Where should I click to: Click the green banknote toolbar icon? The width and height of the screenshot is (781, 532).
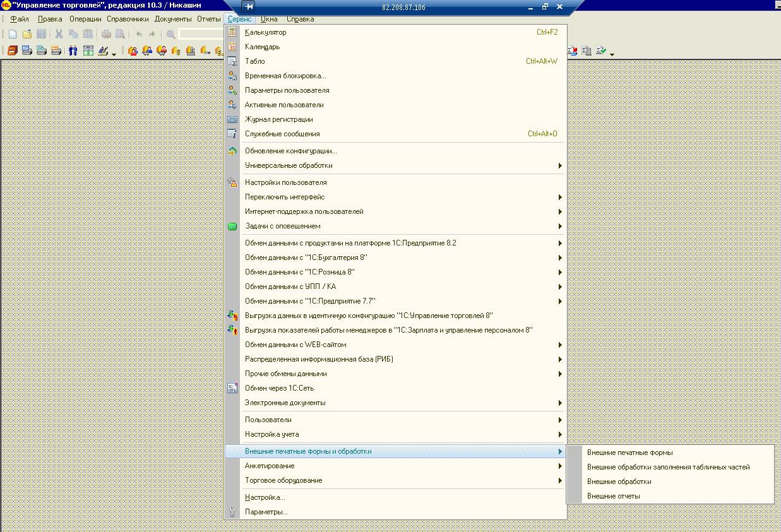click(x=88, y=50)
